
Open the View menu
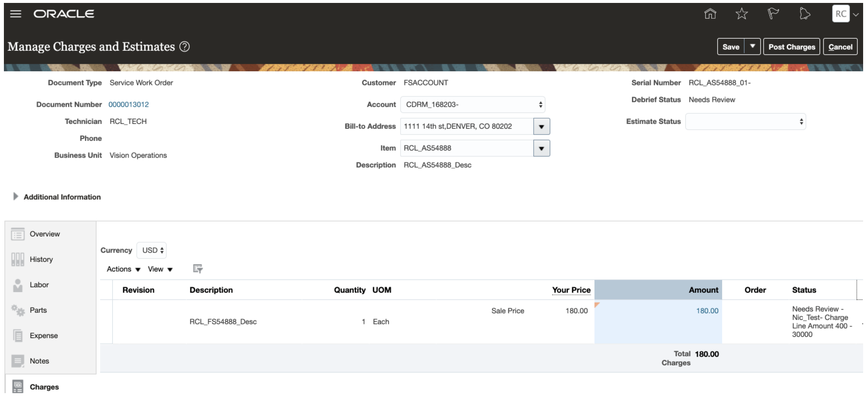tap(160, 269)
